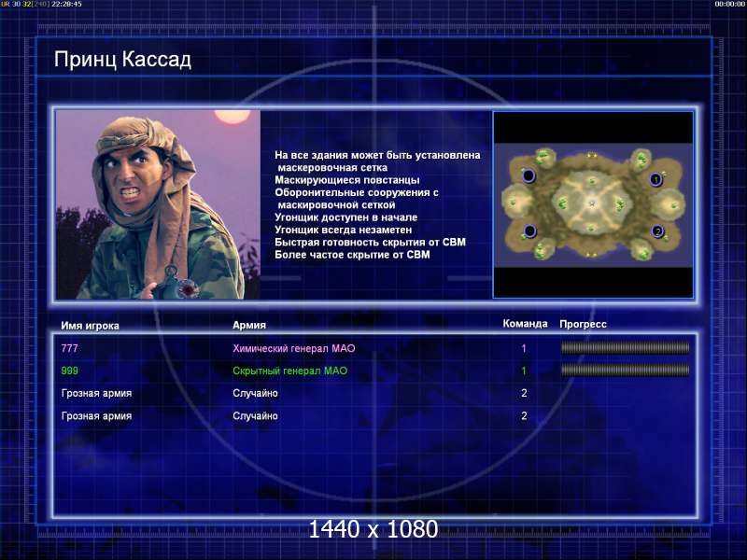Select start position marker 1 on minimap
This screenshot has width=747, height=560.
pos(656,179)
